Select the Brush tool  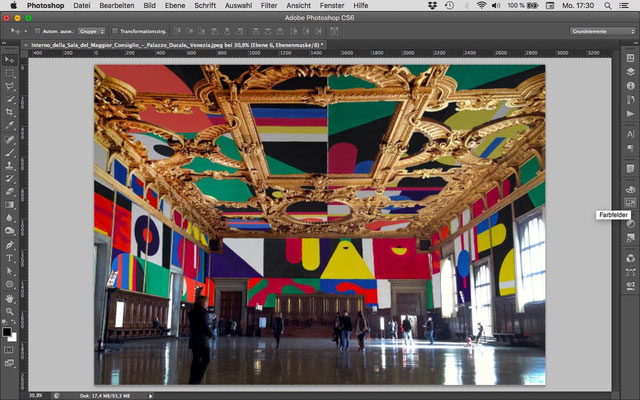pos(9,153)
